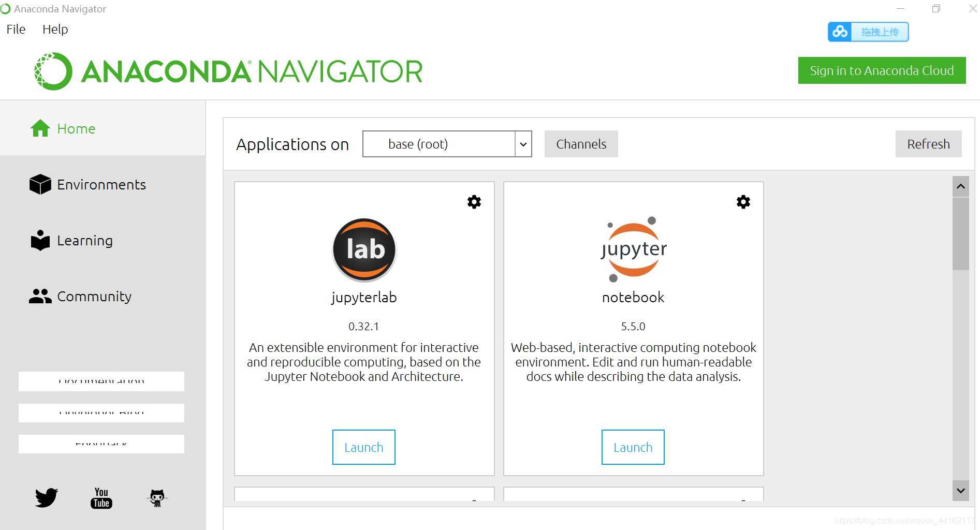Click the Channels button
The height and width of the screenshot is (530, 980).
[581, 144]
